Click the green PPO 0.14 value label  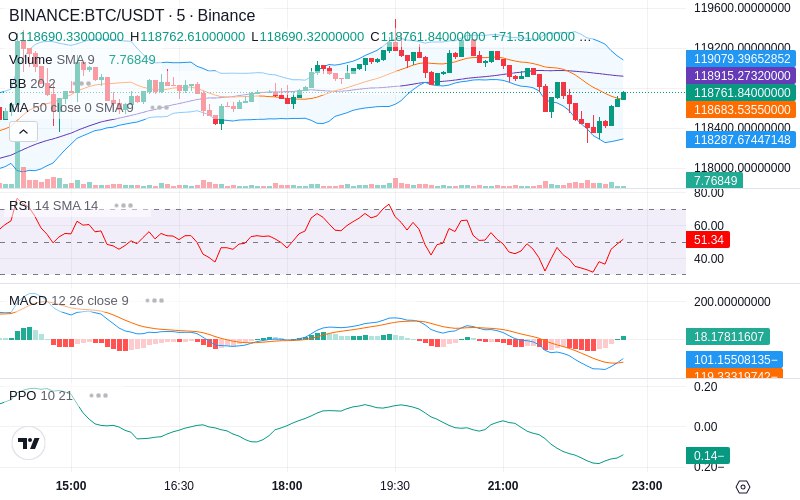coord(708,455)
